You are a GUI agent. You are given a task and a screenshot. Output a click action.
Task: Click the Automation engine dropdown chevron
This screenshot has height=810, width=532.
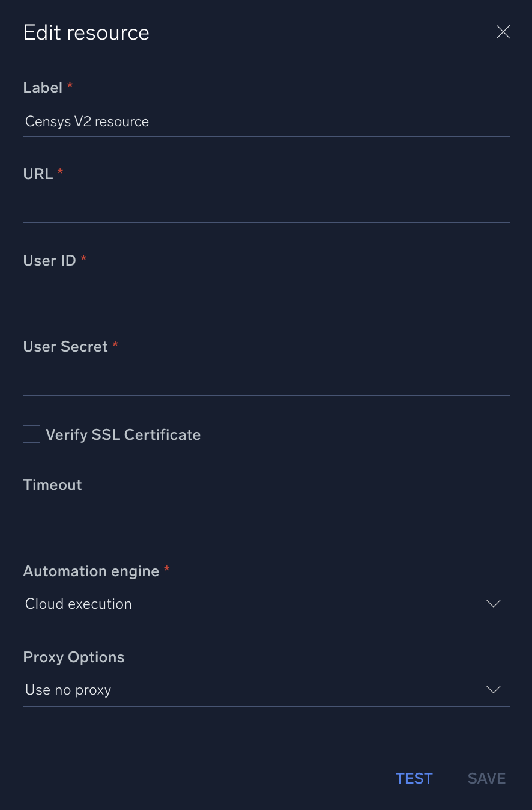coord(493,604)
